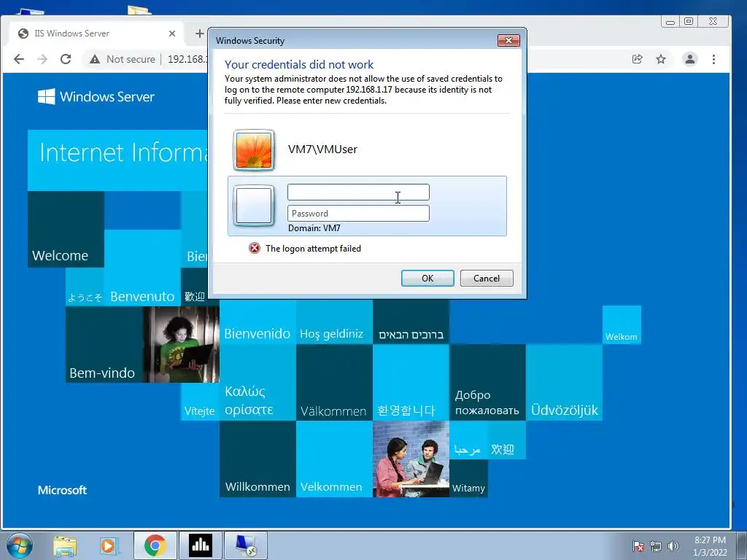Click the Üdvözöljük tile
The width and height of the screenshot is (747, 560).
[x=564, y=382]
